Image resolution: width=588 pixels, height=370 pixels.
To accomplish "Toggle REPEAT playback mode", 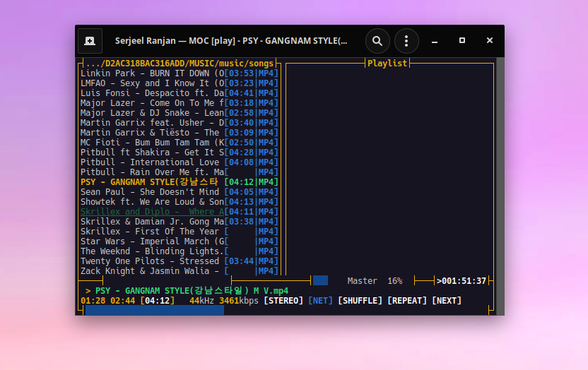I will pos(407,301).
